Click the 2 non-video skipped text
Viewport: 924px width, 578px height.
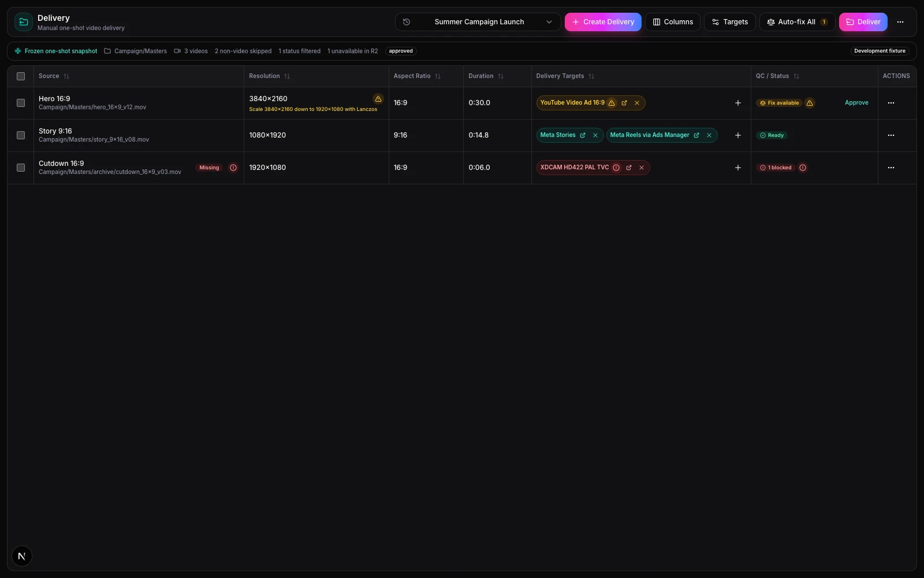[243, 51]
